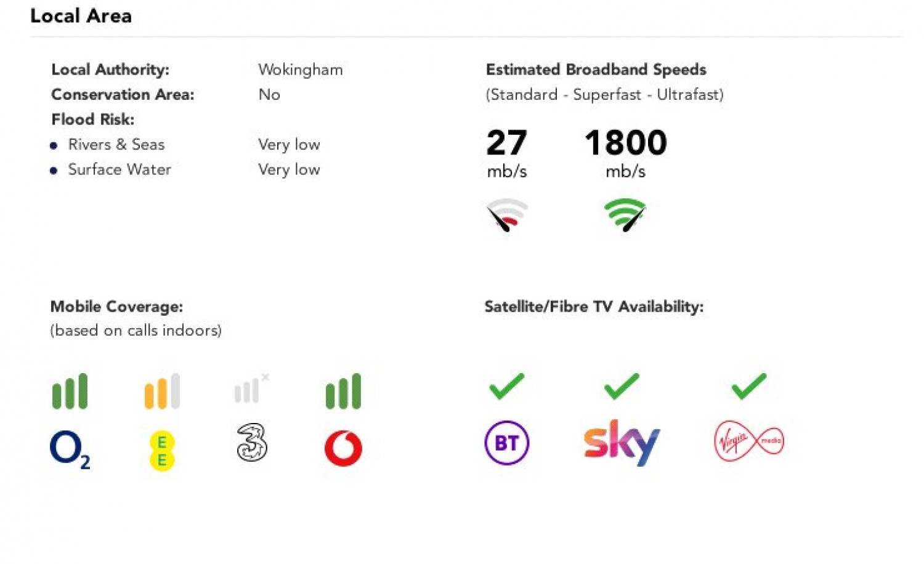
Task: Click the EE network logo
Action: [162, 451]
